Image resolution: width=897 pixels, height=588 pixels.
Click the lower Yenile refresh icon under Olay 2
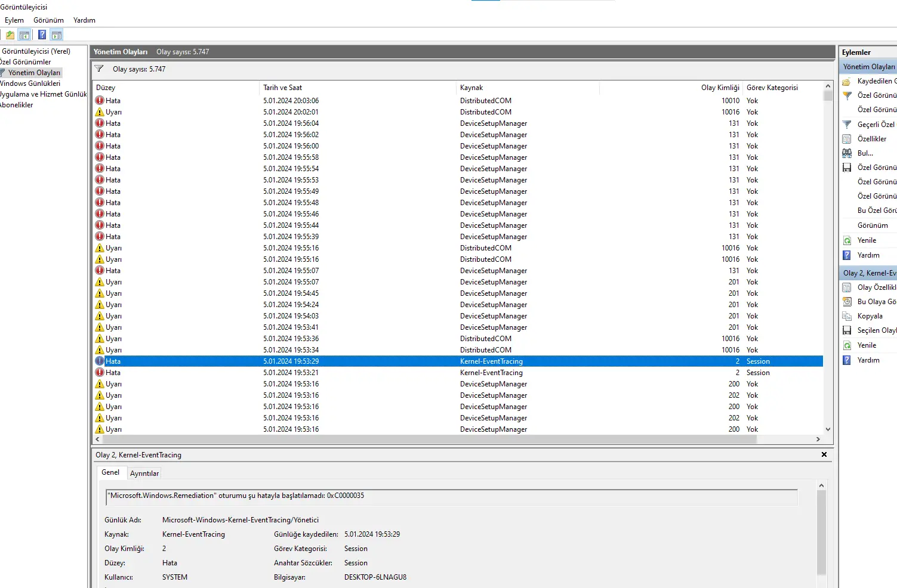(847, 345)
